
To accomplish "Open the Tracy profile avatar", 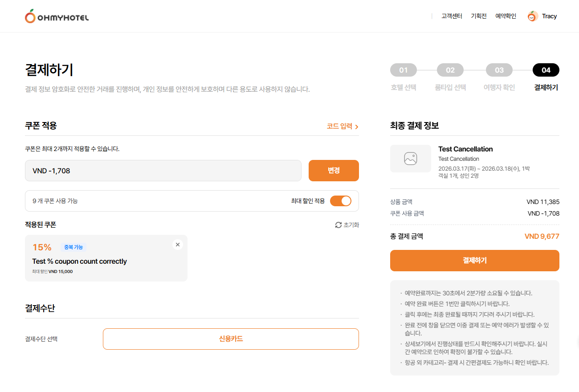I will 533,16.
